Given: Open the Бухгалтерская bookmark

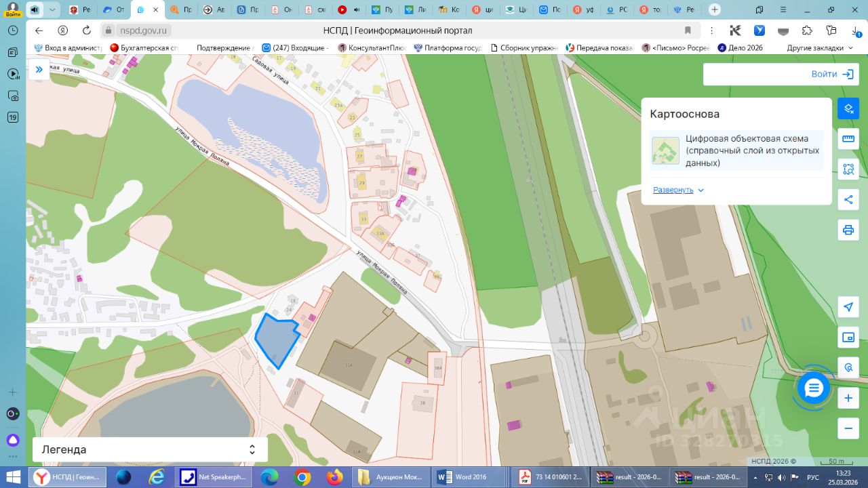Looking at the screenshot, I should pos(144,48).
